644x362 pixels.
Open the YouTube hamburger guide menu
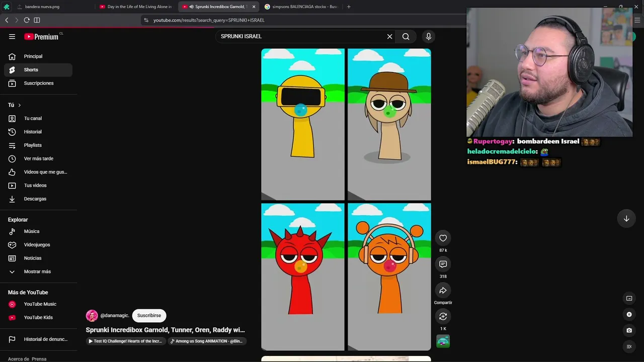[12, 36]
